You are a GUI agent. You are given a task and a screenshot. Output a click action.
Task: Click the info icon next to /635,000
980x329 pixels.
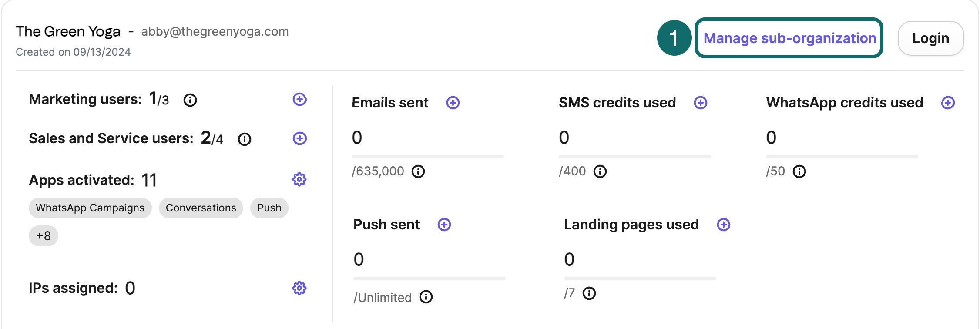[419, 171]
